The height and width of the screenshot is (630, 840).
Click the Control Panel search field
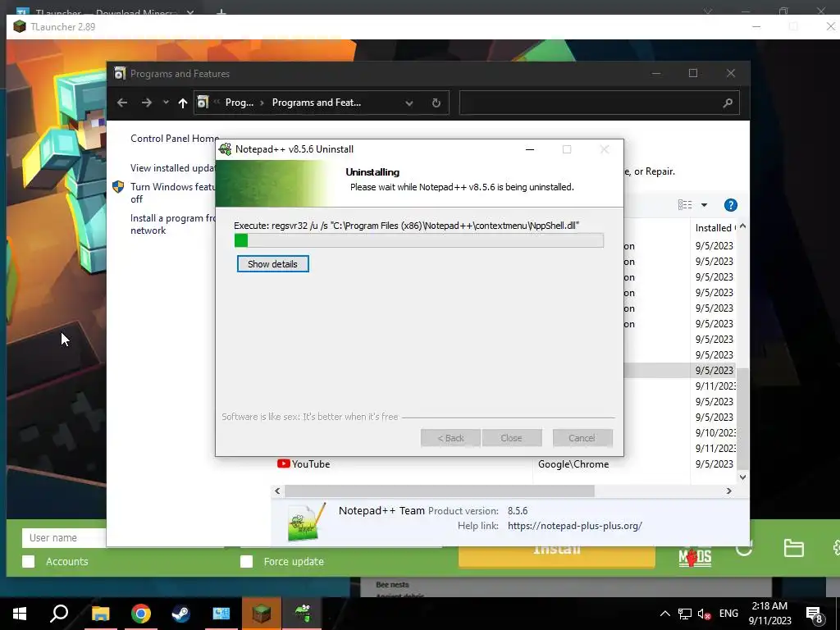coord(589,103)
